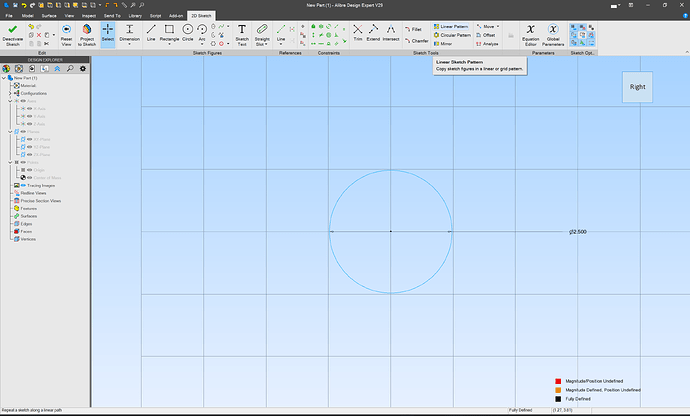The height and width of the screenshot is (416, 690).
Task: Switch to the Inspect tab
Action: tap(88, 15)
